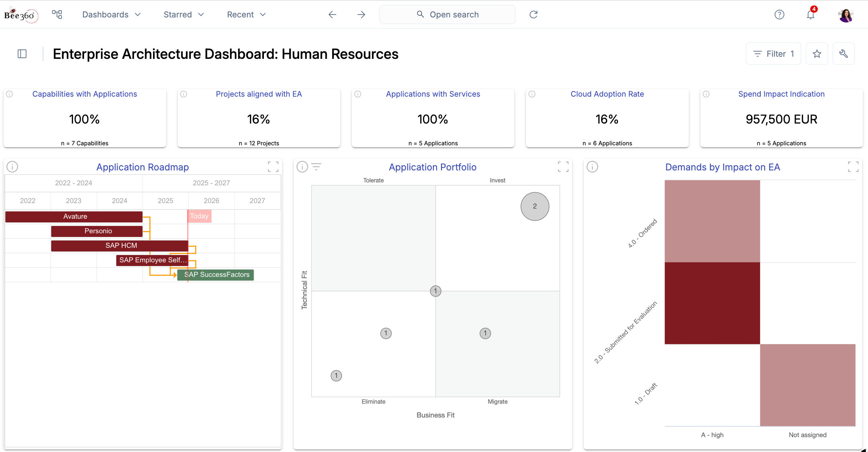Click dark red Submitted for Evaluation heatmap cell
This screenshot has height=452, width=868.
tap(712, 303)
